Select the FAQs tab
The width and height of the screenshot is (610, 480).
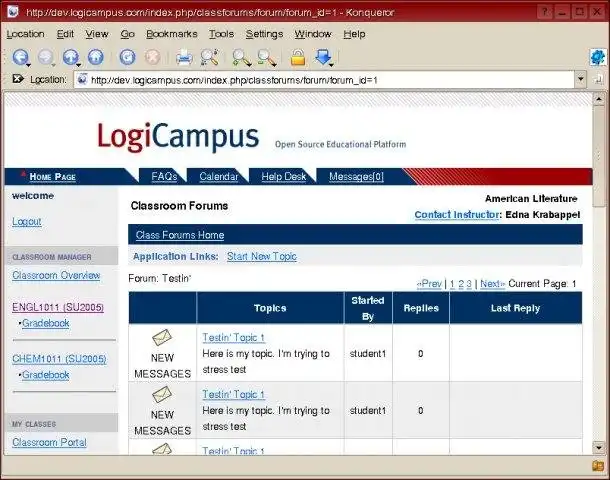click(164, 177)
